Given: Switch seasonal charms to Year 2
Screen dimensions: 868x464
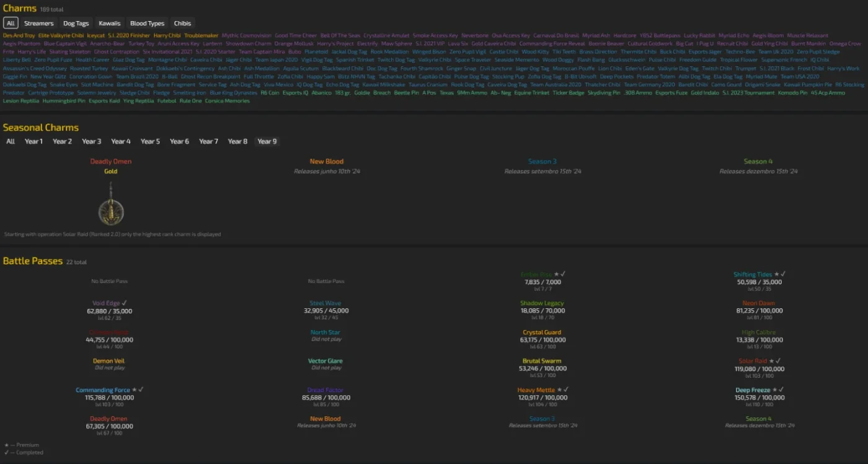Looking at the screenshot, I should (x=62, y=141).
